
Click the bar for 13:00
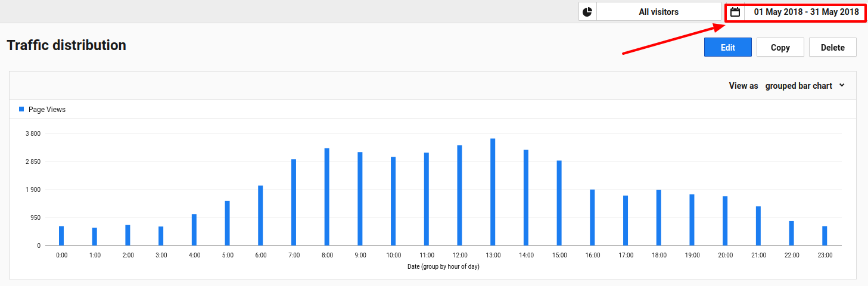[493, 192]
